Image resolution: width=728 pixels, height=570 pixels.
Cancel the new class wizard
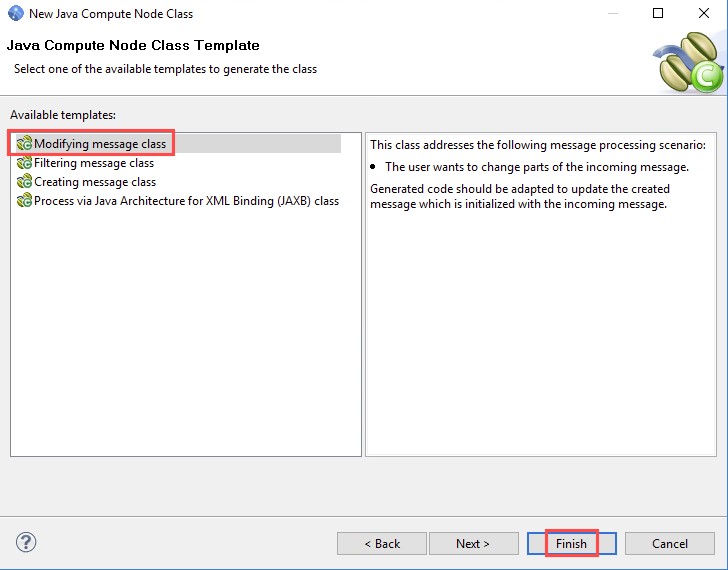tap(670, 544)
